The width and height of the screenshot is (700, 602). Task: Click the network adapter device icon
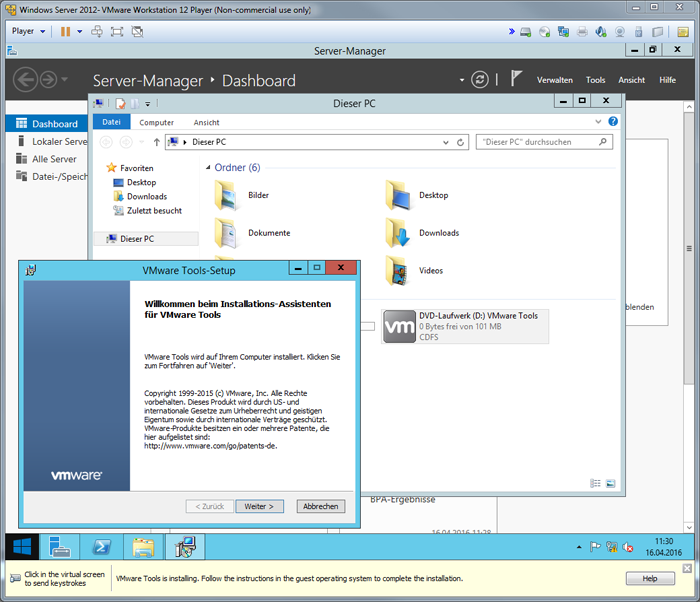click(563, 32)
